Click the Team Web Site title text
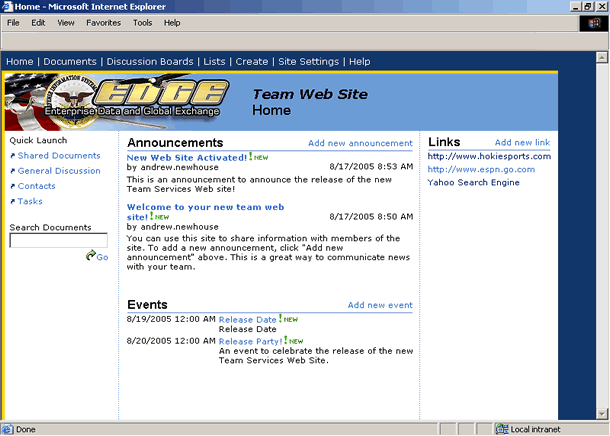 pos(310,94)
